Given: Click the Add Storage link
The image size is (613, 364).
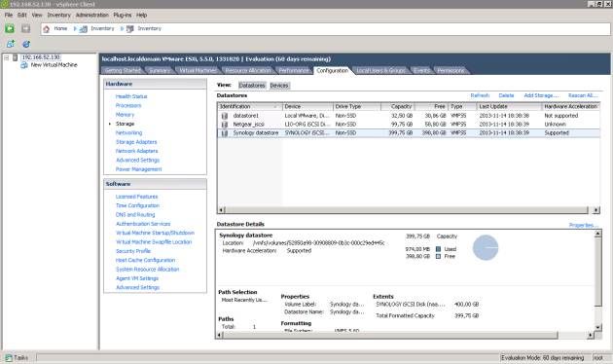Looking at the screenshot, I should [541, 95].
